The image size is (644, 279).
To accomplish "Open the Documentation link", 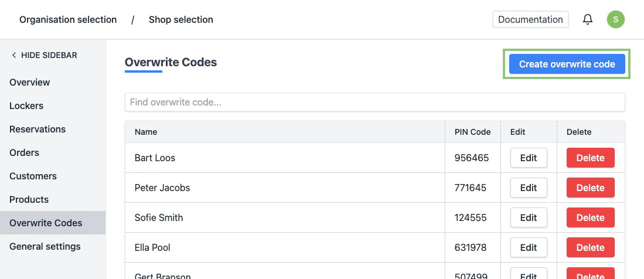I will pos(530,19).
